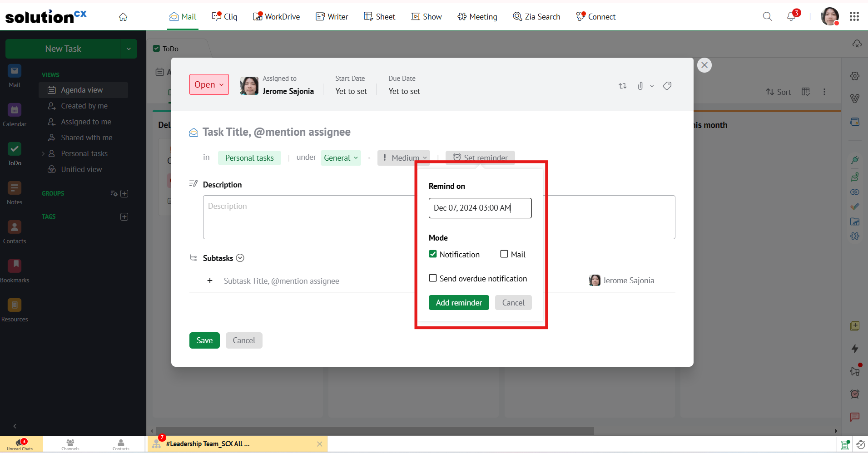Open Bookmarks in left sidebar
The height and width of the screenshot is (453, 868).
click(15, 271)
